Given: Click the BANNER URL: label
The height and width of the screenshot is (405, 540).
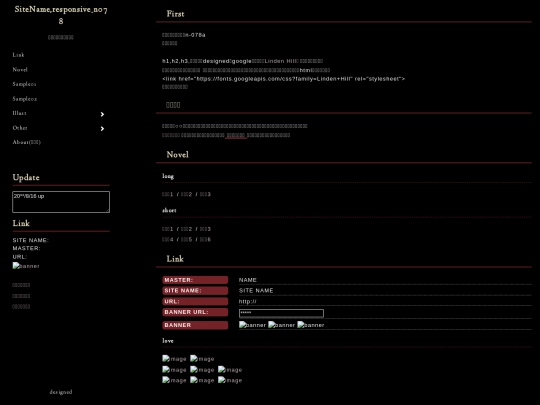Looking at the screenshot, I should pyautogui.click(x=195, y=312).
